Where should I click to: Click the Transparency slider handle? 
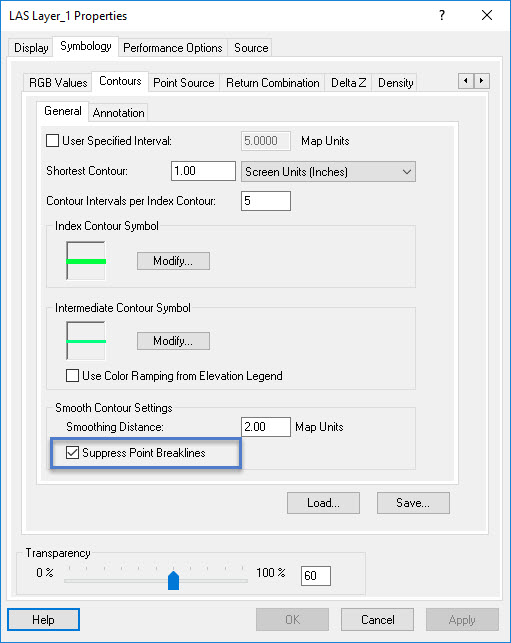173,580
